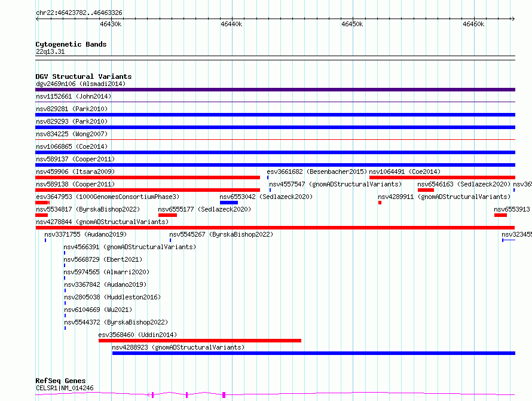Click the right arrow of the ruler
Image resolution: width=532 pixels, height=401 pixels.
click(513, 19)
